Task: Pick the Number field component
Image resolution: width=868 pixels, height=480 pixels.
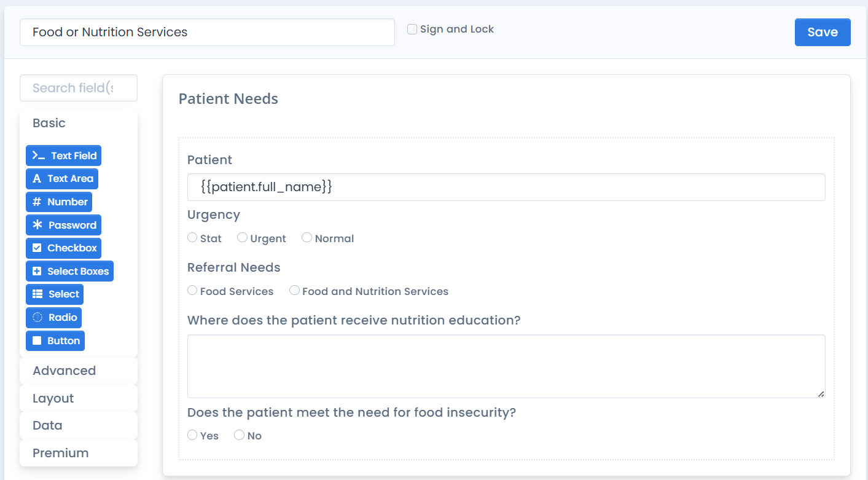Action: tap(59, 202)
